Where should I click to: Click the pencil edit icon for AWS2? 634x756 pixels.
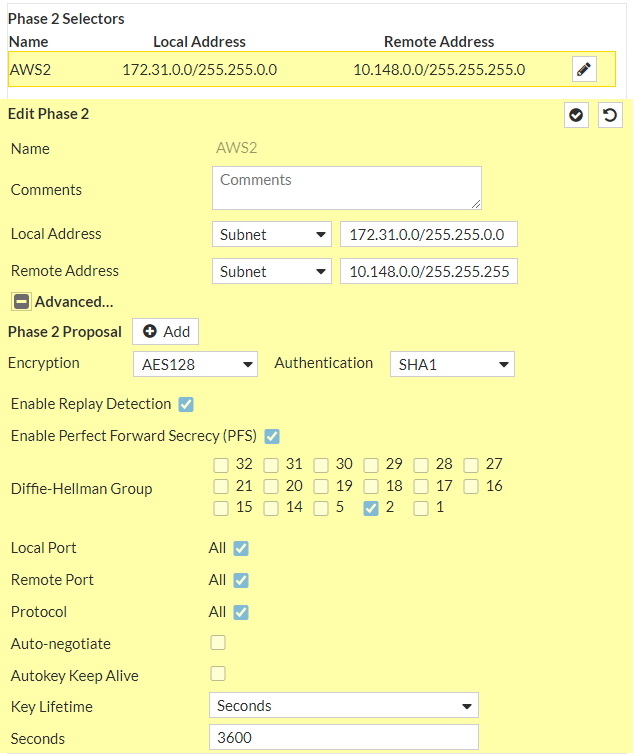coord(585,69)
